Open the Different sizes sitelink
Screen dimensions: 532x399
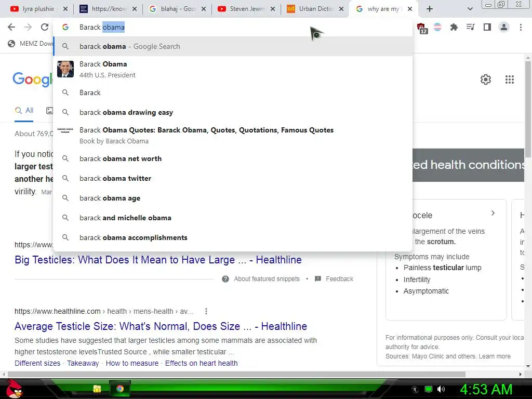pos(37,363)
